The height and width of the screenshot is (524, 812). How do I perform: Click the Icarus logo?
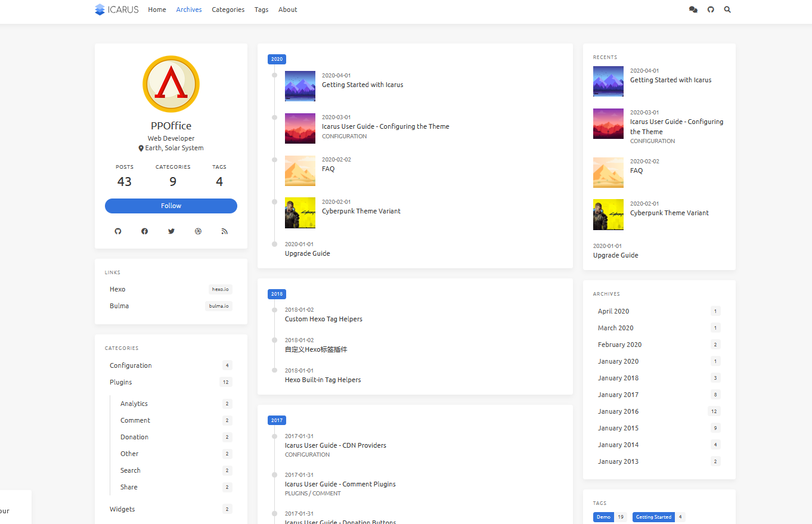[117, 10]
